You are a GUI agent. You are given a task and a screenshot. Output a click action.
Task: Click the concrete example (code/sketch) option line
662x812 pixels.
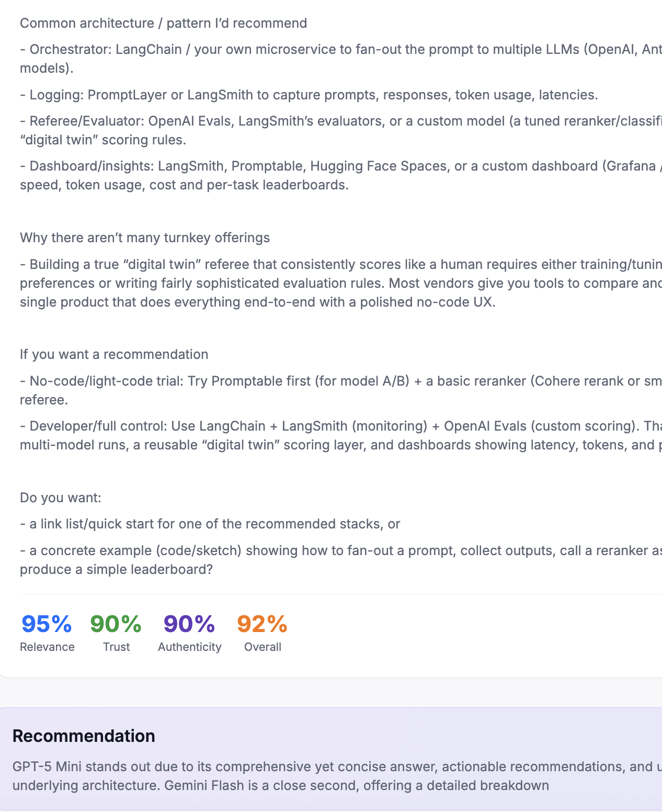coord(341,560)
